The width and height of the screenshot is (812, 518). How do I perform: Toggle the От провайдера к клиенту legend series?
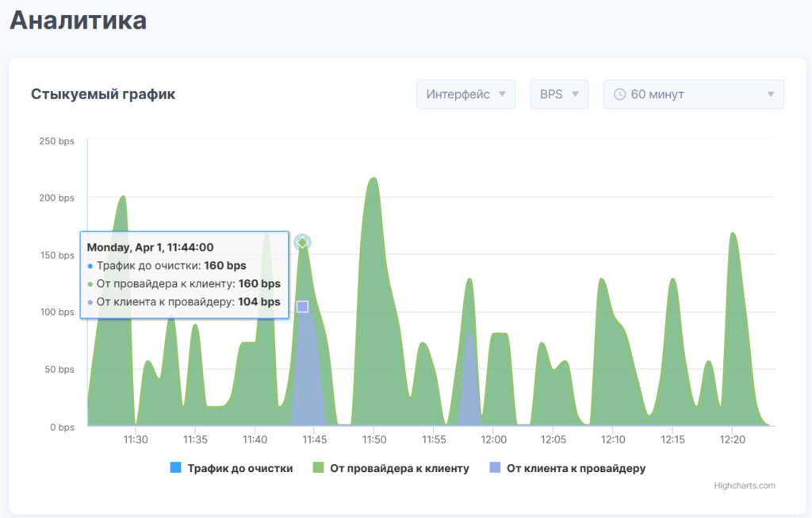tap(391, 468)
